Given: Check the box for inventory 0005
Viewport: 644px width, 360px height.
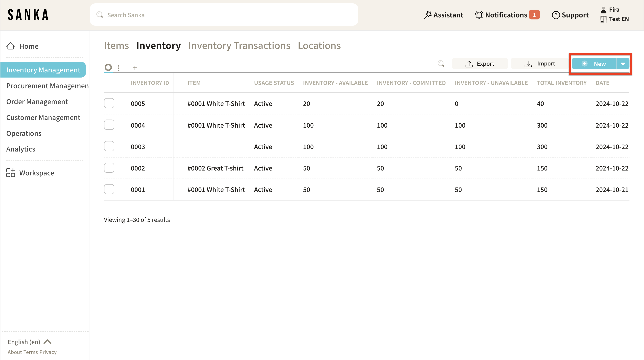Looking at the screenshot, I should [x=109, y=103].
